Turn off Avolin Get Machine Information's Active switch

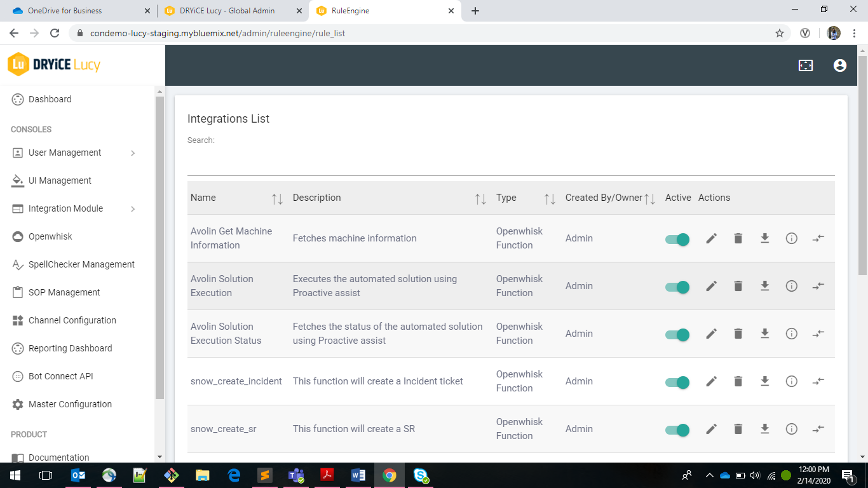click(x=677, y=238)
